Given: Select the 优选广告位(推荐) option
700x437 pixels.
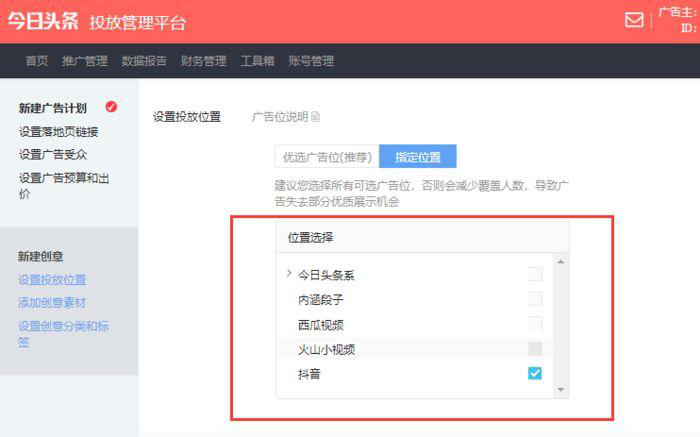Looking at the screenshot, I should (x=327, y=157).
